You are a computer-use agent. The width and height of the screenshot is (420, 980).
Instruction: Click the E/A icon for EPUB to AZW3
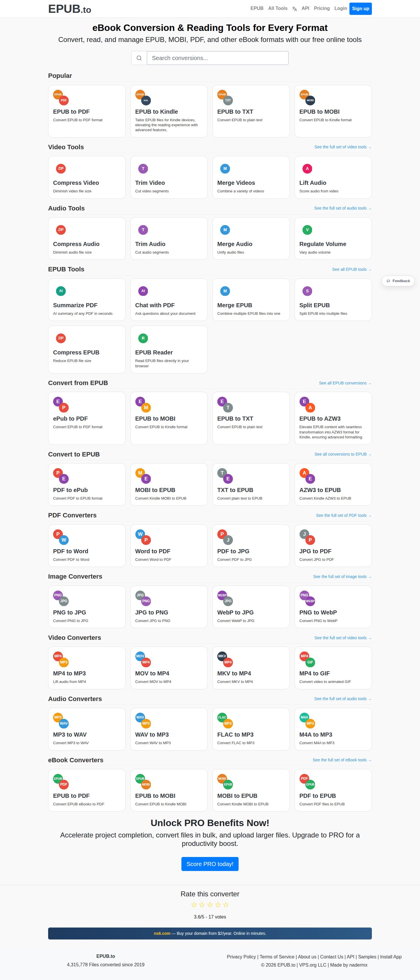point(307,404)
